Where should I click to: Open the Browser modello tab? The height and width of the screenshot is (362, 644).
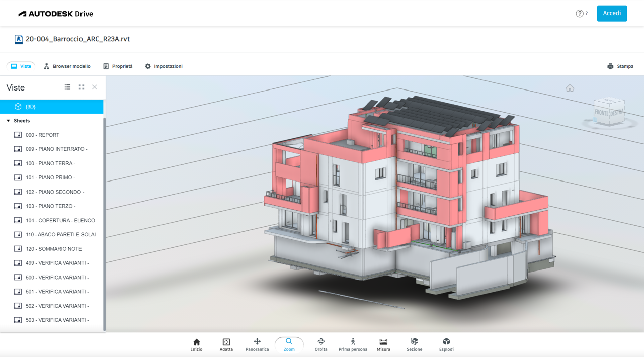[x=67, y=66]
